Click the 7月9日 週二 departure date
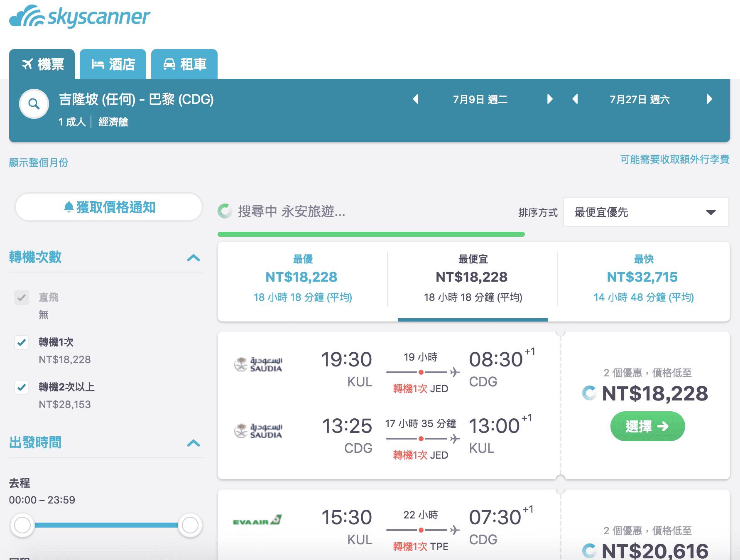 coord(480,99)
